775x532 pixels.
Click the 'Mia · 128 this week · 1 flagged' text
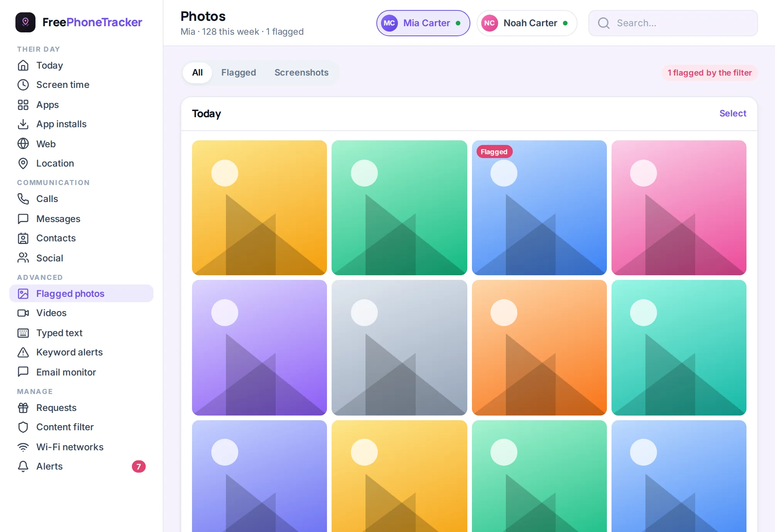coord(242,32)
